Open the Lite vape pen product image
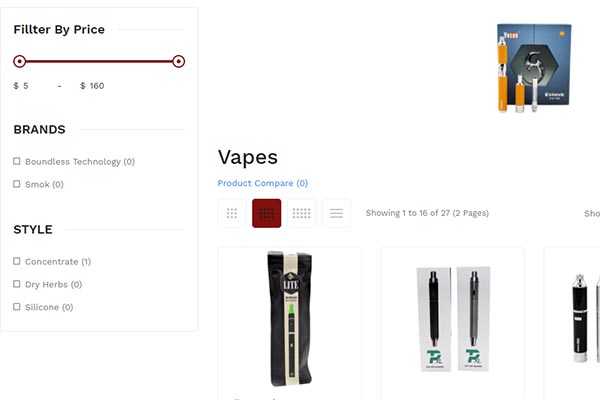The image size is (600, 400). tap(290, 318)
